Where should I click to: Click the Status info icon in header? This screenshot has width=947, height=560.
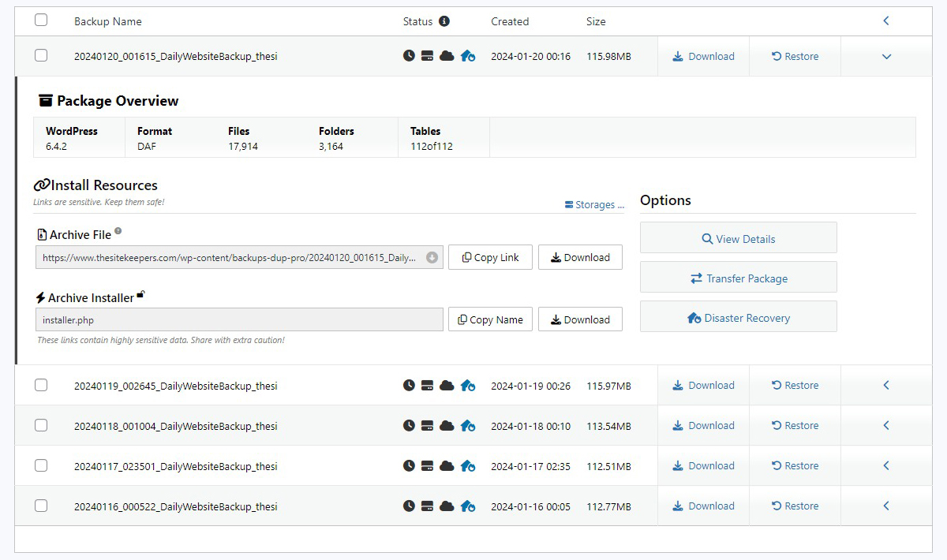(x=444, y=21)
